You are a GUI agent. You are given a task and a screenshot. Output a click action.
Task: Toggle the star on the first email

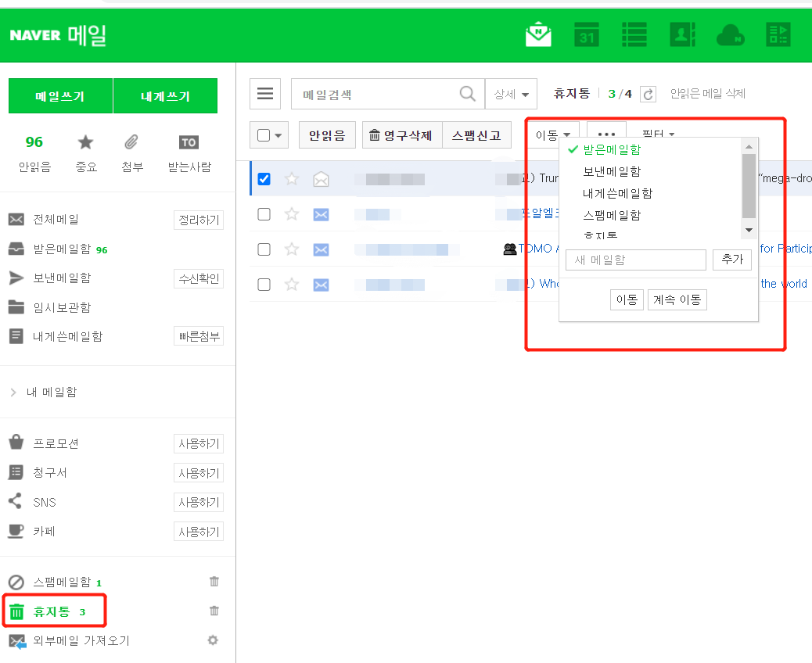291,178
